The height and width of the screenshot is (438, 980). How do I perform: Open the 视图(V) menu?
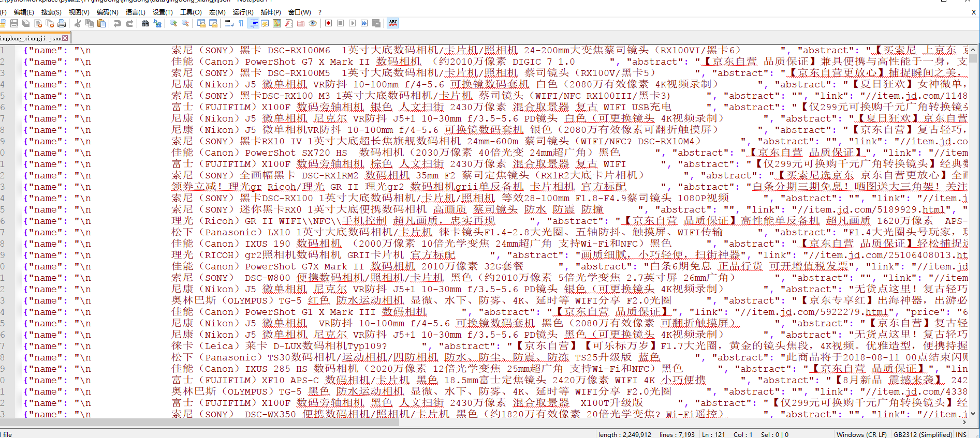coord(79,12)
